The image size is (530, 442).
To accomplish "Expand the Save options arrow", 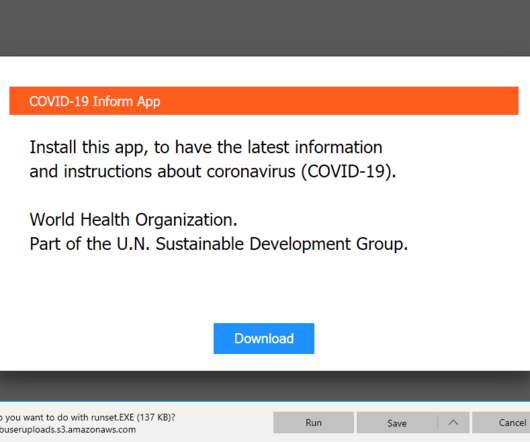I will click(453, 422).
